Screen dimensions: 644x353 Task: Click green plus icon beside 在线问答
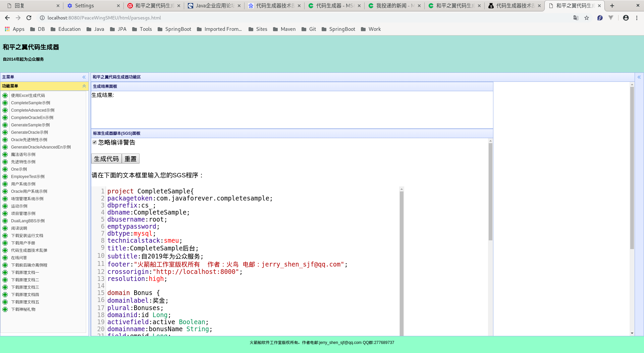click(5, 258)
